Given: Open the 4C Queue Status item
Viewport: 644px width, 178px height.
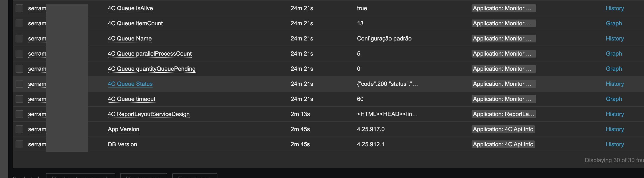Looking at the screenshot, I should [x=130, y=84].
